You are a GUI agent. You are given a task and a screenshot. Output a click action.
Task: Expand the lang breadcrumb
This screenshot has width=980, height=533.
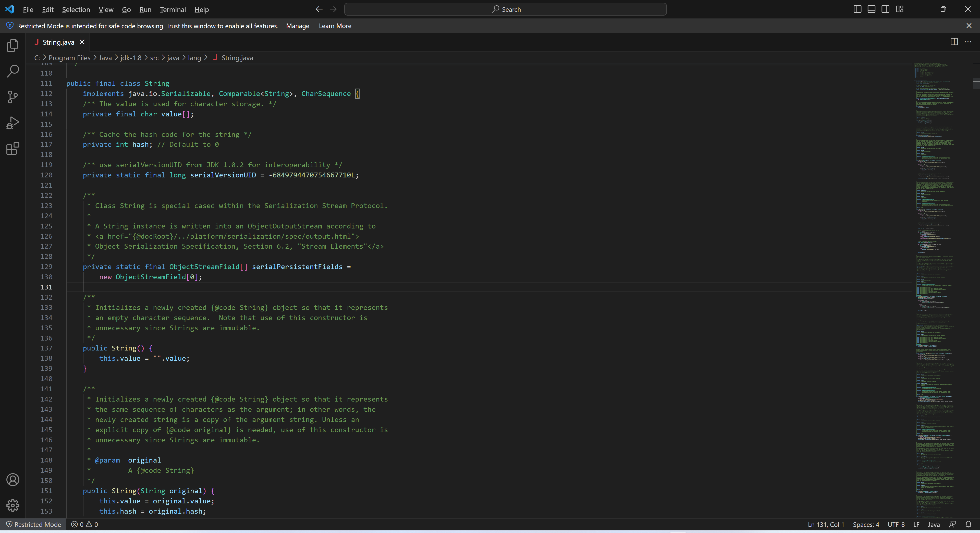pyautogui.click(x=194, y=58)
